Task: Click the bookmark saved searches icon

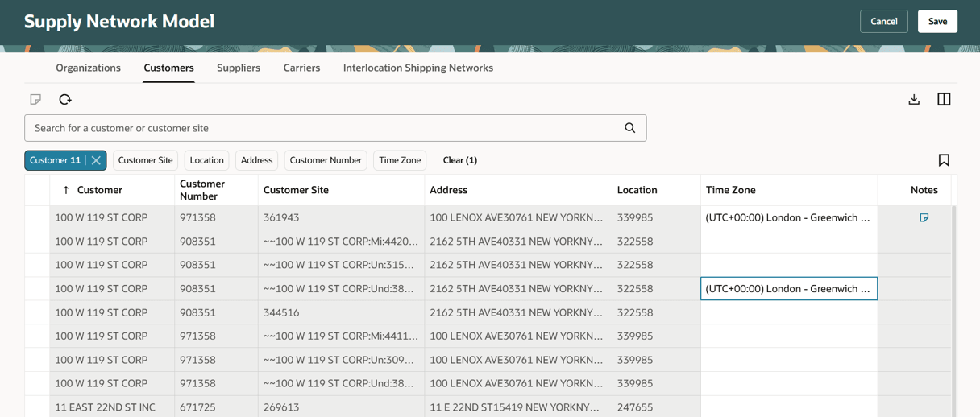Action: coord(944,160)
